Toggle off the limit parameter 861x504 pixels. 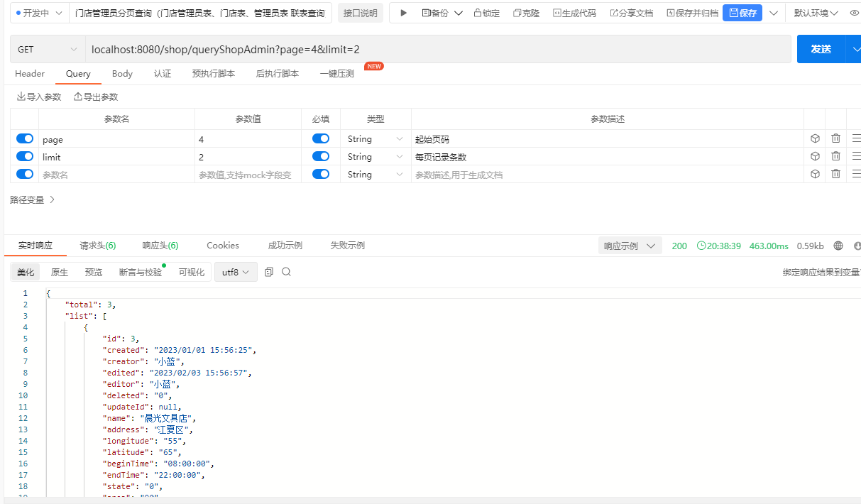pyautogui.click(x=24, y=156)
